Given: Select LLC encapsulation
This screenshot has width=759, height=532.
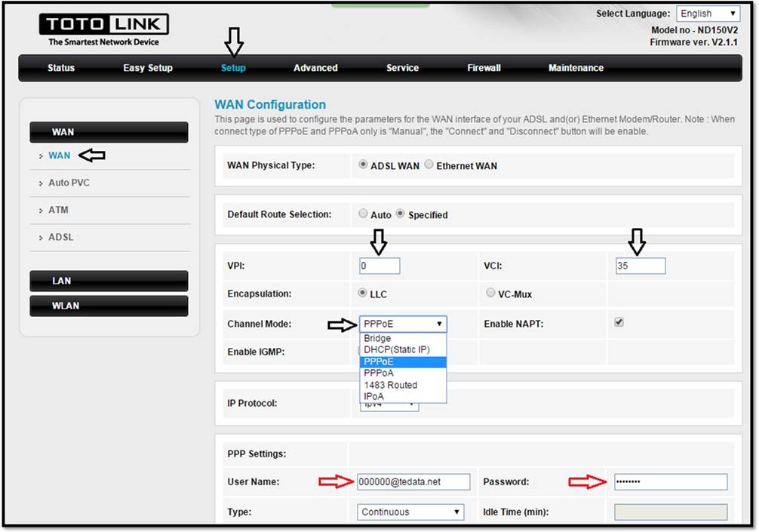Looking at the screenshot, I should [x=362, y=293].
